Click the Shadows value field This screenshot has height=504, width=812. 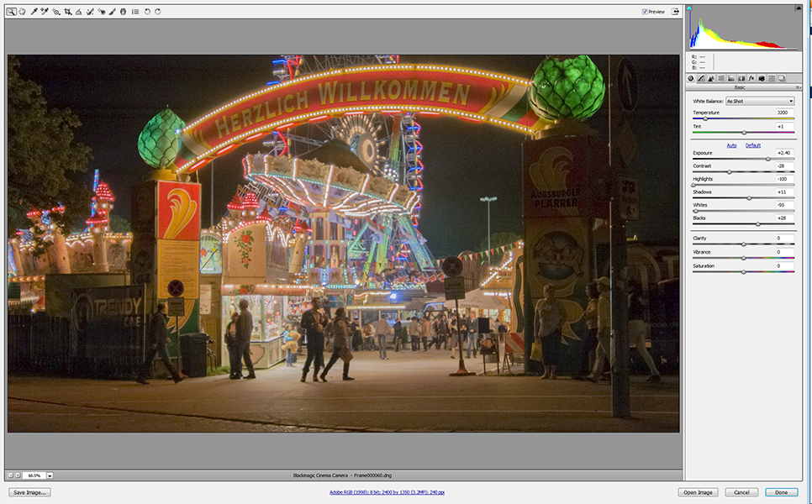coord(784,192)
